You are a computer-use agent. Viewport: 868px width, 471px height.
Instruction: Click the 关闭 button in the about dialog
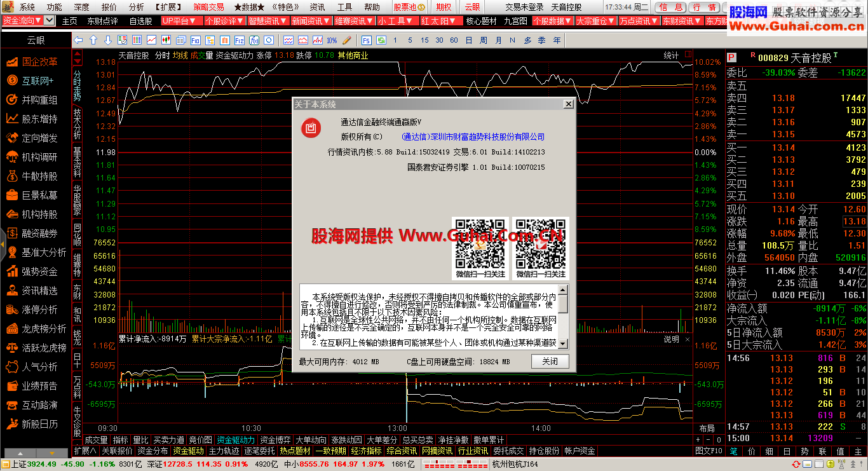tap(550, 361)
